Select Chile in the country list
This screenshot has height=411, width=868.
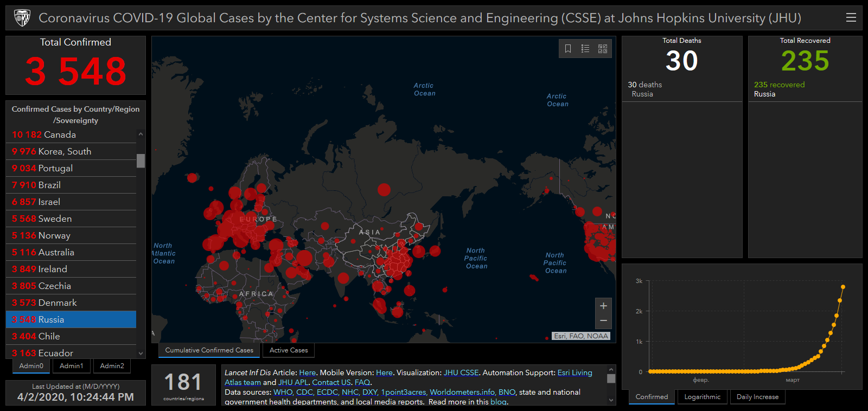pos(71,336)
